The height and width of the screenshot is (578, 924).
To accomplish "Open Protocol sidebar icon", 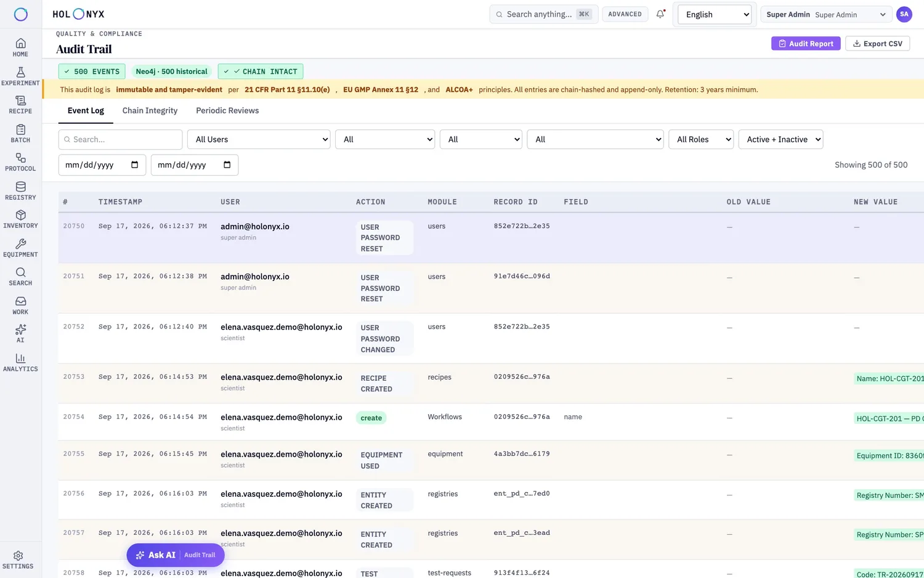I will pos(20,162).
